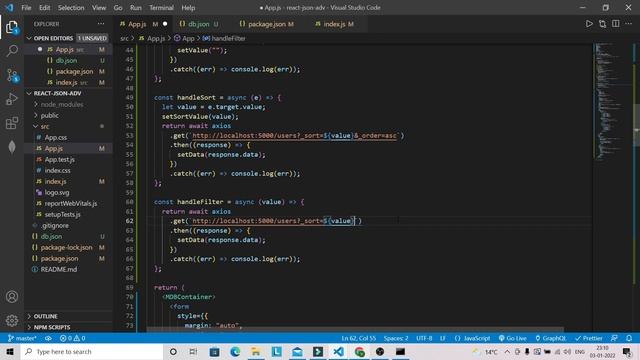Open App.test.js in file tree
Screen dimensions: 640x360
tap(60, 160)
